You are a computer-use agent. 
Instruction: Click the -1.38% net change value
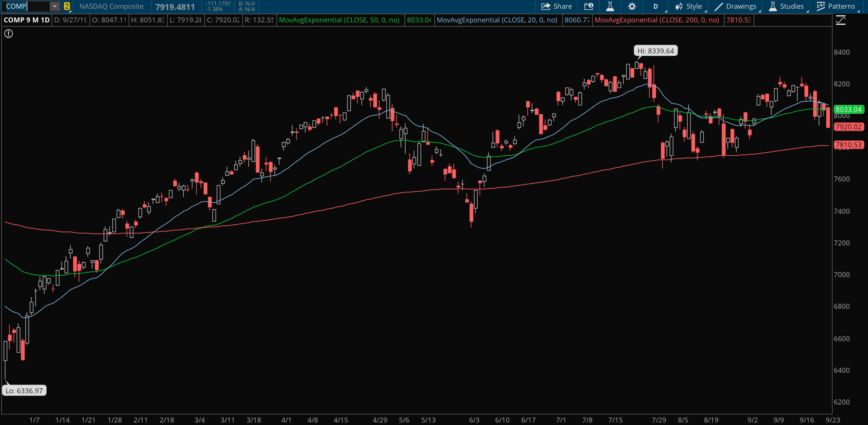click(214, 9)
